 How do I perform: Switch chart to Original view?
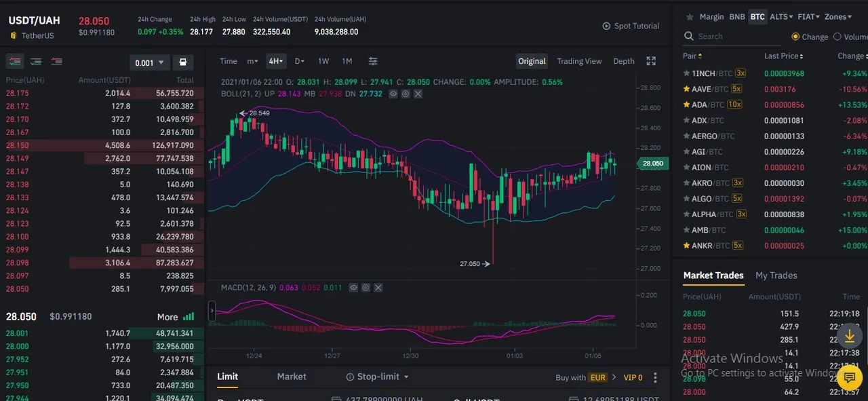pyautogui.click(x=532, y=61)
